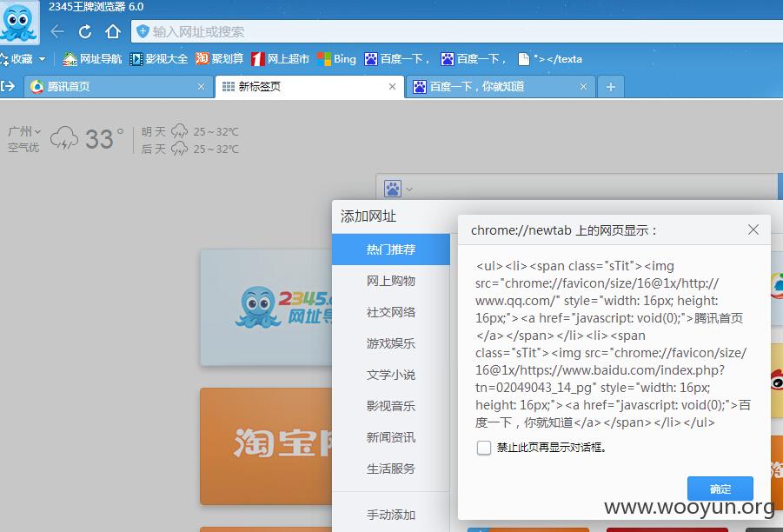Open the 网上超市 bookmark
Viewport: 783px width, 532px height.
point(280,59)
